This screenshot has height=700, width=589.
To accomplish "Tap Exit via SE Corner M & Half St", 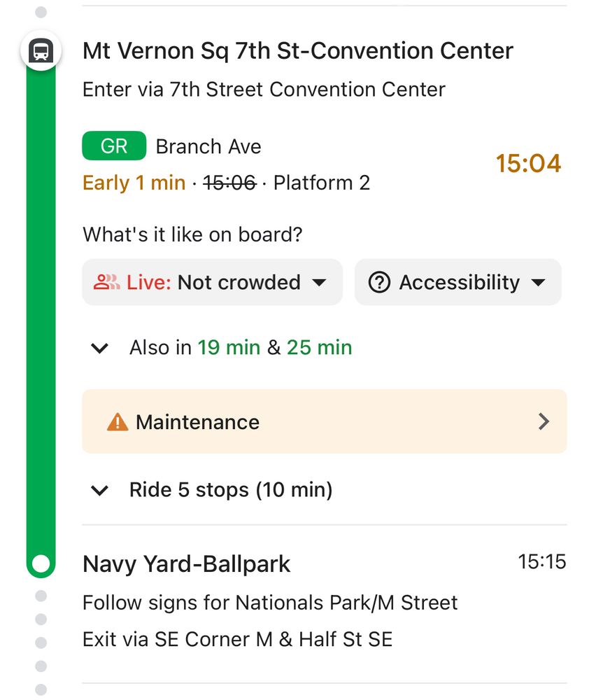I will pos(237,639).
